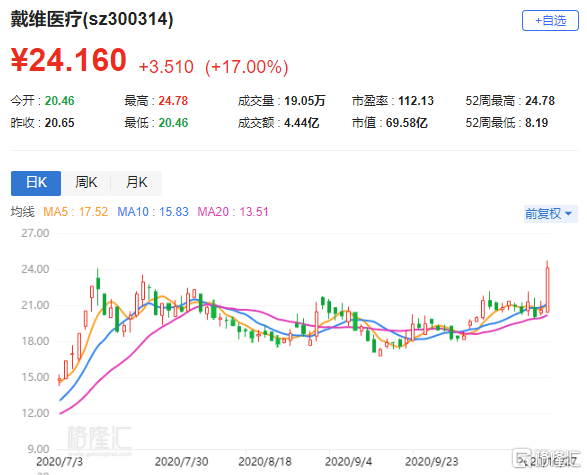Switch to 周K weekly chart tab
This screenshot has width=587, height=475.
pyautogui.click(x=86, y=183)
